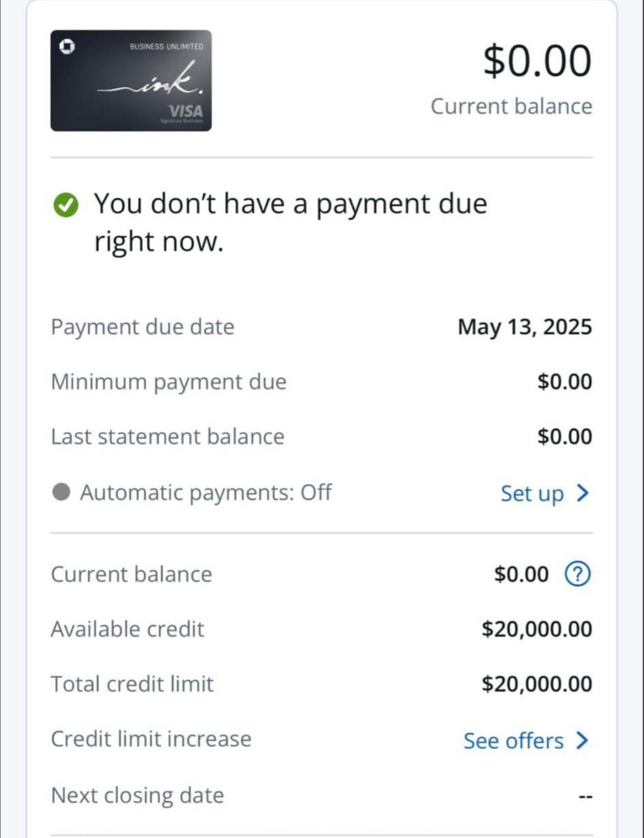Select the $20,000.00 Available credit amount

537,629
